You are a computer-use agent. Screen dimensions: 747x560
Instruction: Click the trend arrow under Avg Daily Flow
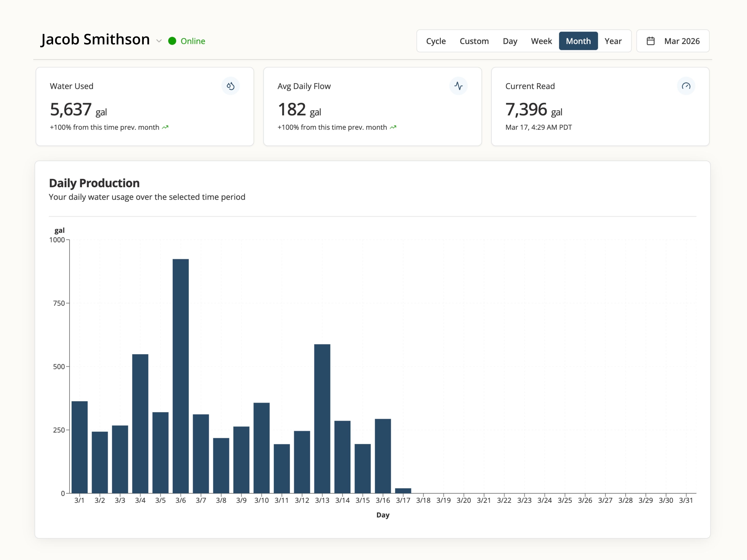(x=393, y=128)
